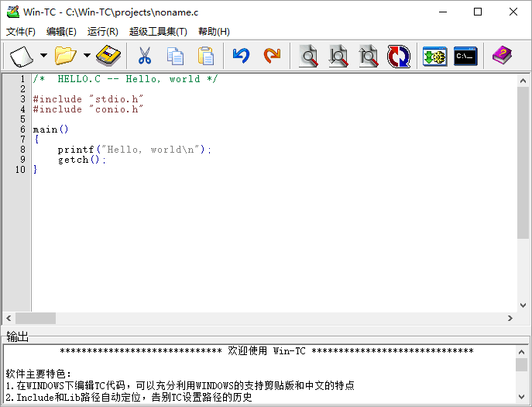The width and height of the screenshot is (532, 407).
Task: Click the Copy toolbar icon
Action: pyautogui.click(x=175, y=56)
